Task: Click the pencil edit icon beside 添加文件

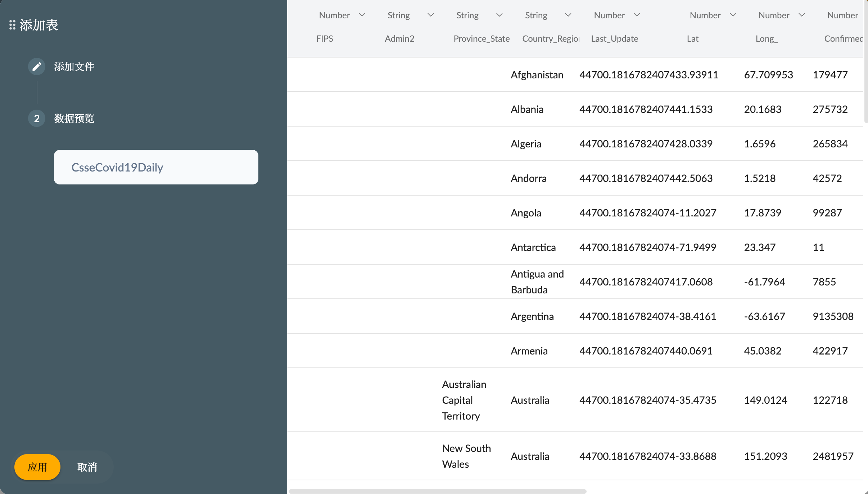Action: pyautogui.click(x=37, y=67)
